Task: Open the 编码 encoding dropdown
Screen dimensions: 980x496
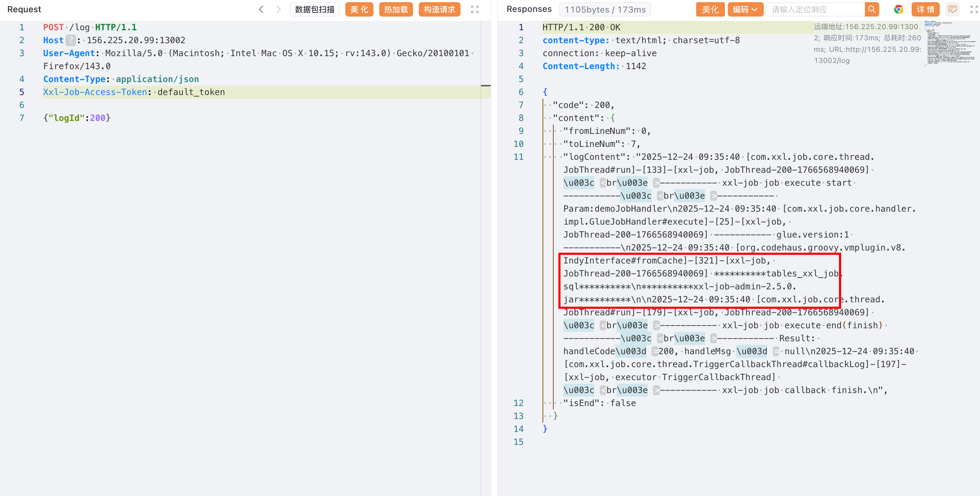Action: [x=745, y=9]
